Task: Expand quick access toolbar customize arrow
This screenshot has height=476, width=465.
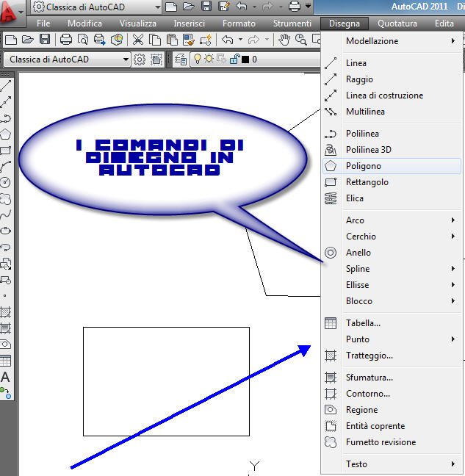Action: pos(308,6)
